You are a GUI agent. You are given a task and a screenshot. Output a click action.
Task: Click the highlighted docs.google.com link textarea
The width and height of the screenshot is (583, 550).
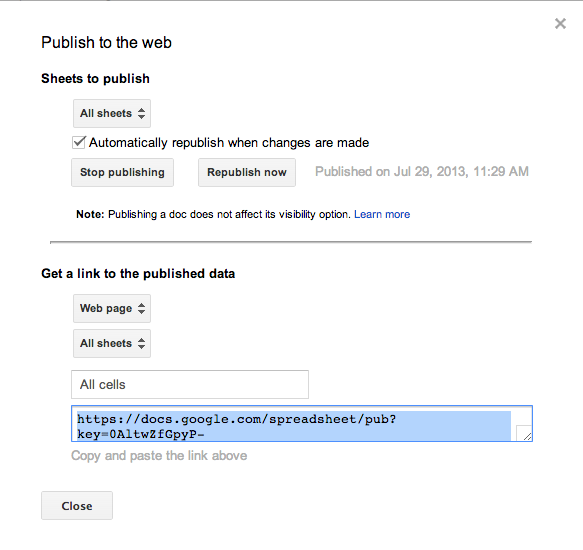[302, 424]
